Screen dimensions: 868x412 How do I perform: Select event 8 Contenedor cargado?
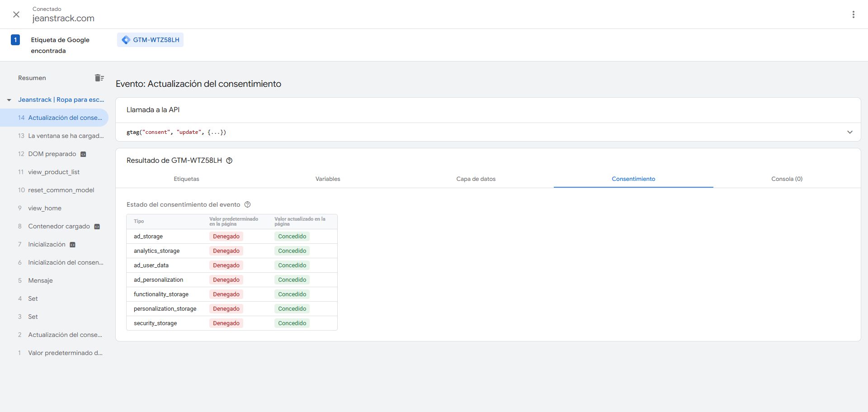(54, 226)
